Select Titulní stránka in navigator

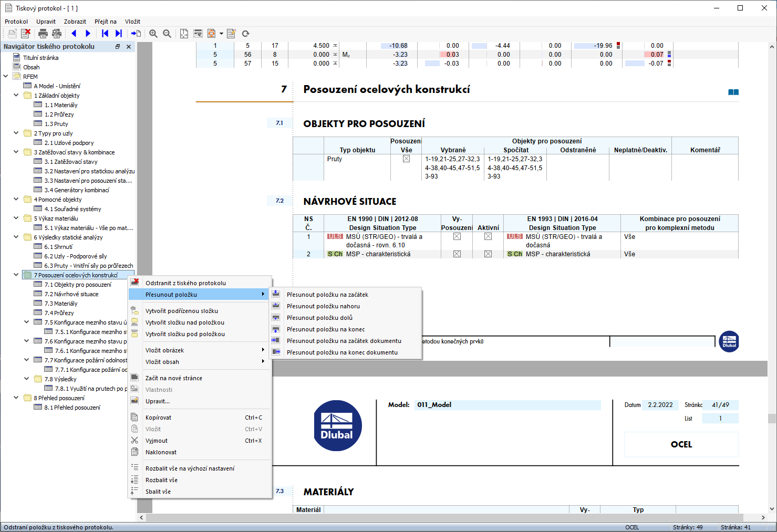40,58
